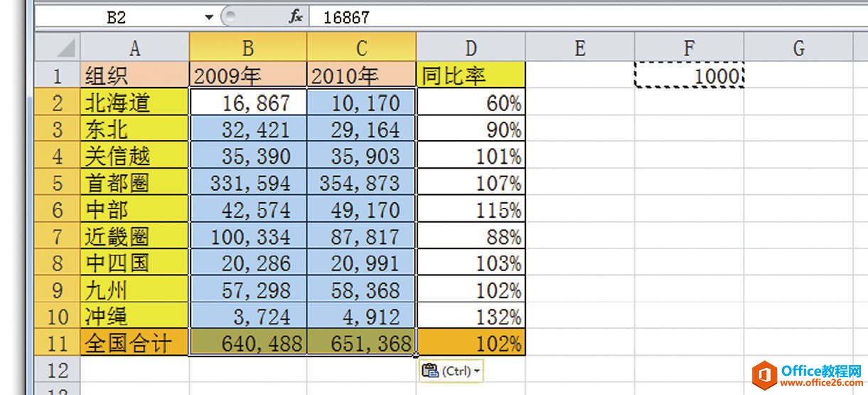Viewport: 868px width, 395px height.
Task: Select column D header
Action: point(471,48)
